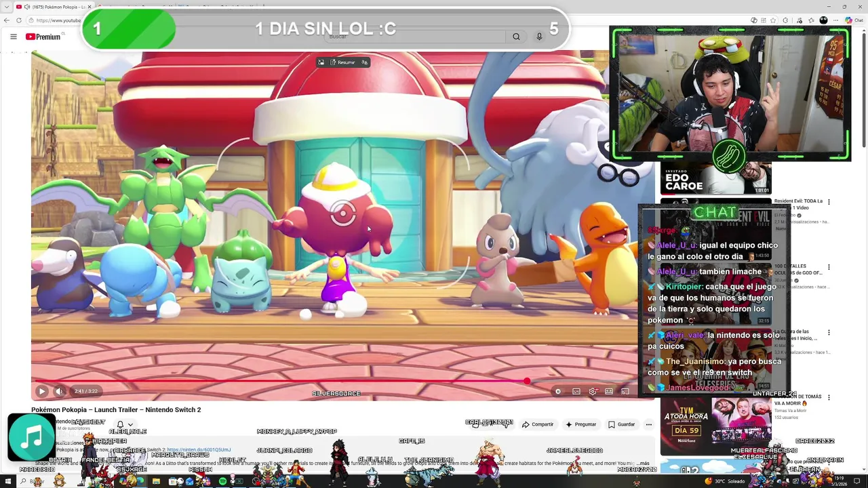Open the video player settings gear

[593, 391]
